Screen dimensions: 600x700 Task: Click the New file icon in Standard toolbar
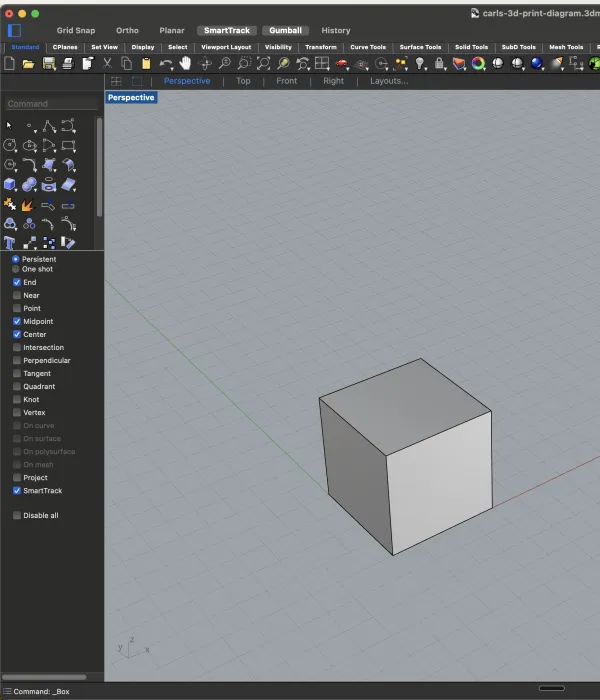click(9, 63)
